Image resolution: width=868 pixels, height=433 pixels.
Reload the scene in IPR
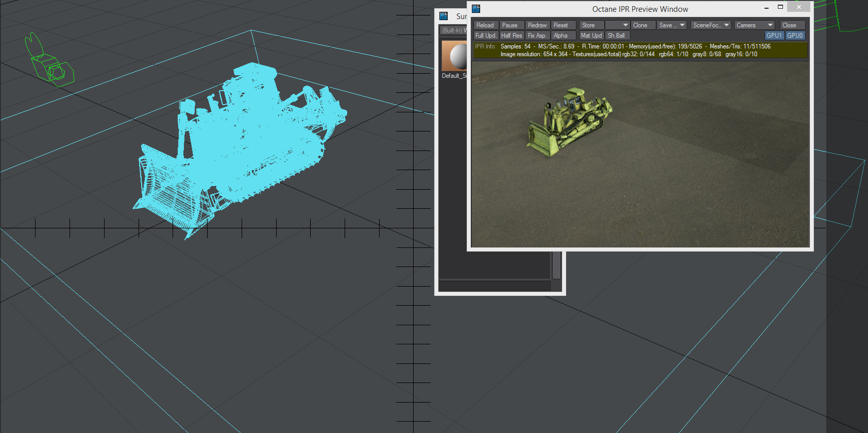click(486, 25)
